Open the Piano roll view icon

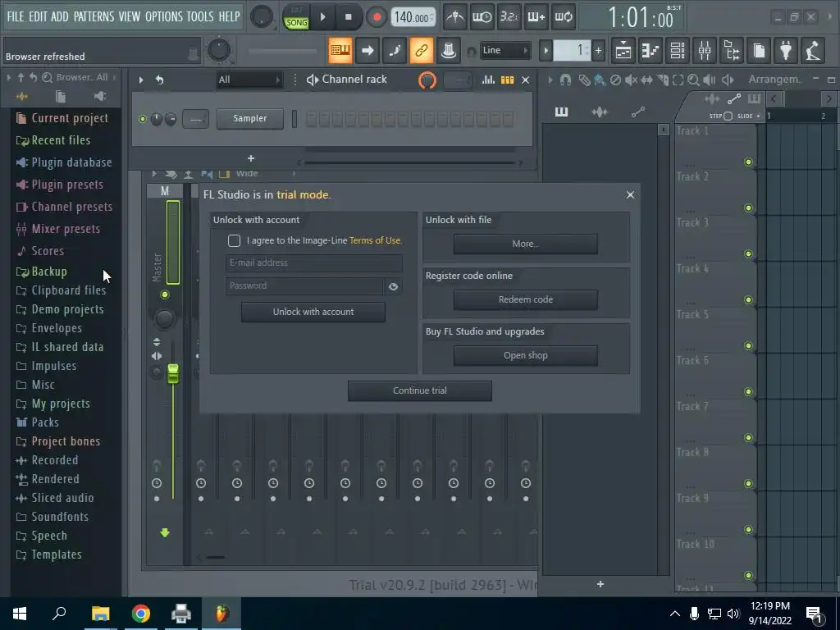(651, 50)
